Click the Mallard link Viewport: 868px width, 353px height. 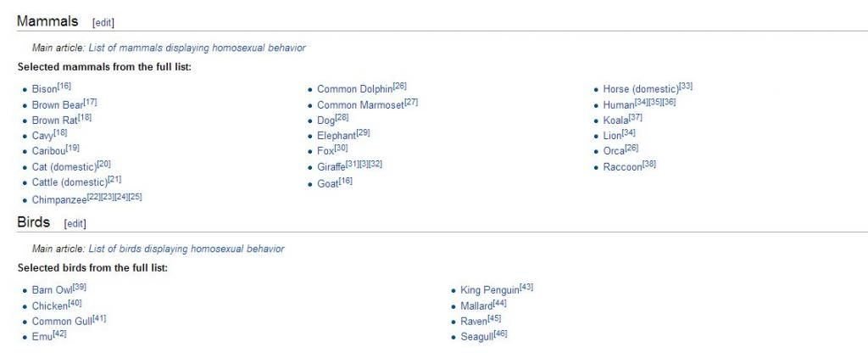(x=475, y=305)
